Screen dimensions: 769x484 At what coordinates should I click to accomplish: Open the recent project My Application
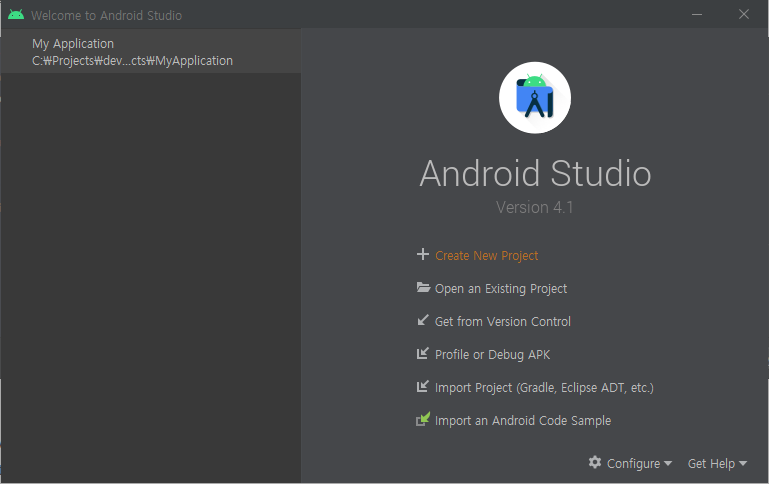coord(150,51)
